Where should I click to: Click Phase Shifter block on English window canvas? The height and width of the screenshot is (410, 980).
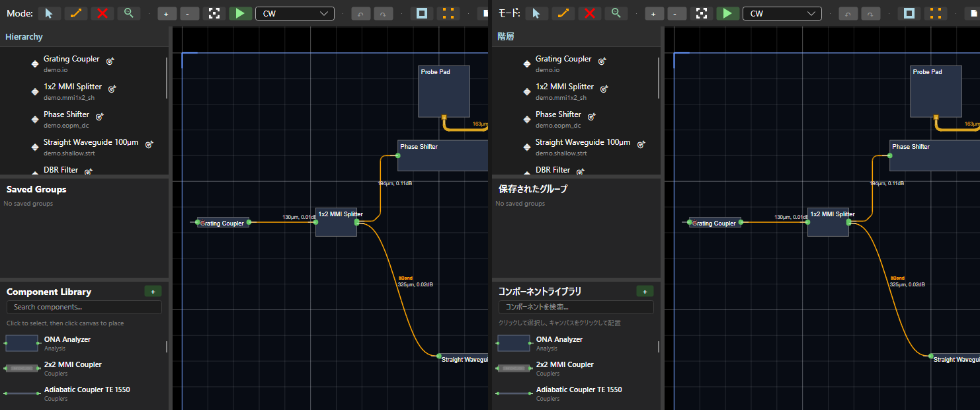(x=442, y=155)
